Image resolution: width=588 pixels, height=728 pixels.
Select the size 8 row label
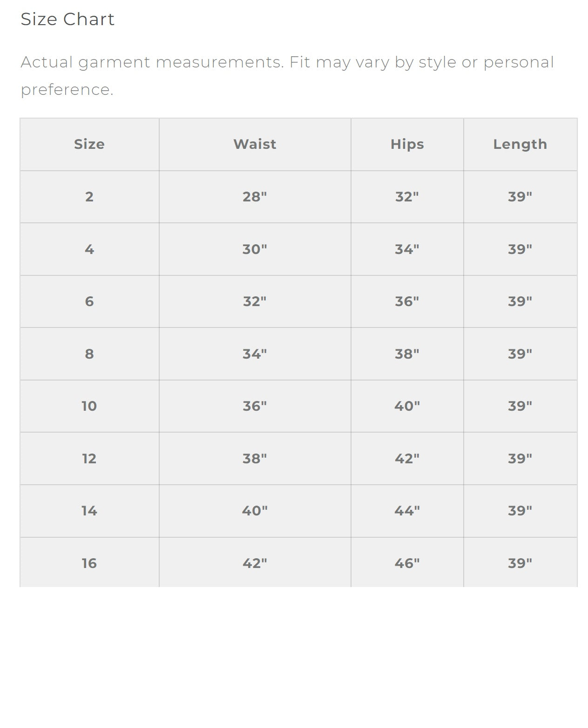click(89, 354)
